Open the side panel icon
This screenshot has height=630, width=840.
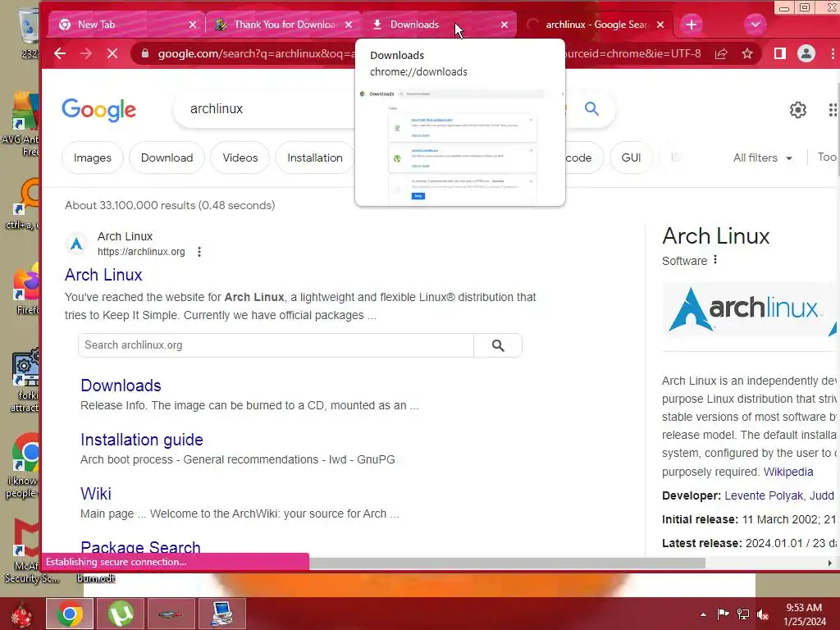click(x=779, y=53)
